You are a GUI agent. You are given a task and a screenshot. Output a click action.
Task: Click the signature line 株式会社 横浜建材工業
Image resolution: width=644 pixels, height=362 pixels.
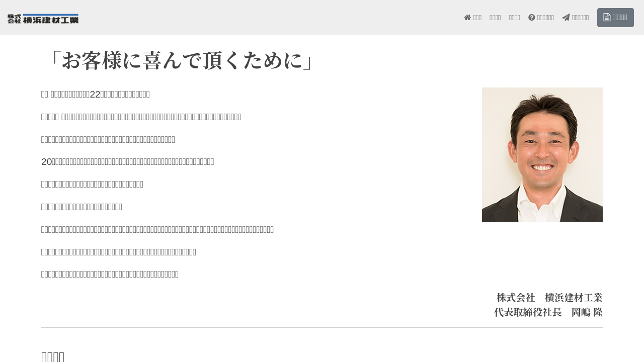click(549, 298)
